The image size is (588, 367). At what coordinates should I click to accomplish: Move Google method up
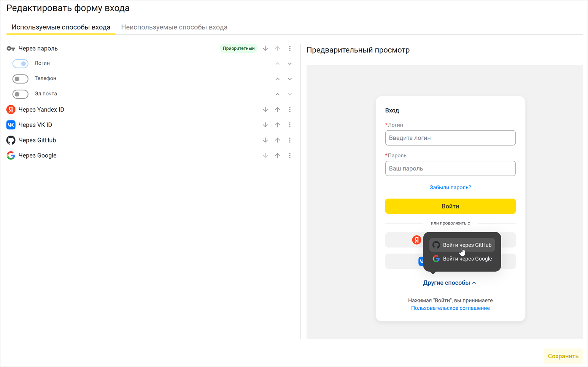[x=278, y=155]
